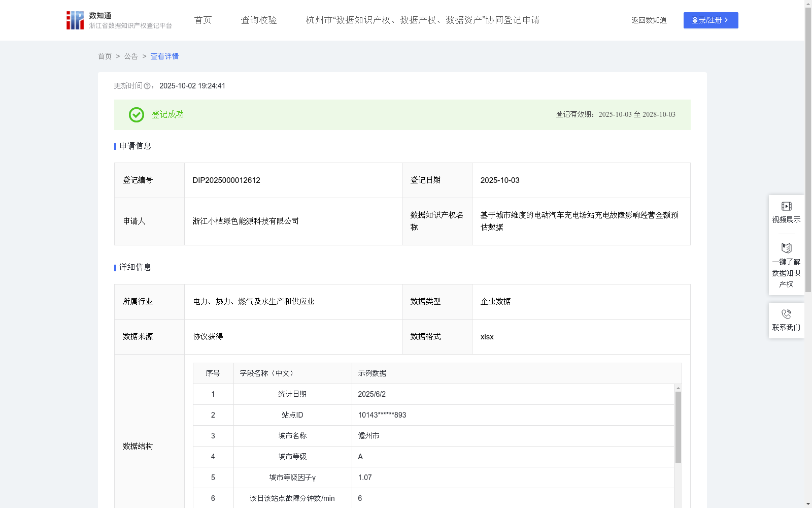Select registration number DIP2025000012612
This screenshot has height=508, width=812.
pyautogui.click(x=226, y=180)
